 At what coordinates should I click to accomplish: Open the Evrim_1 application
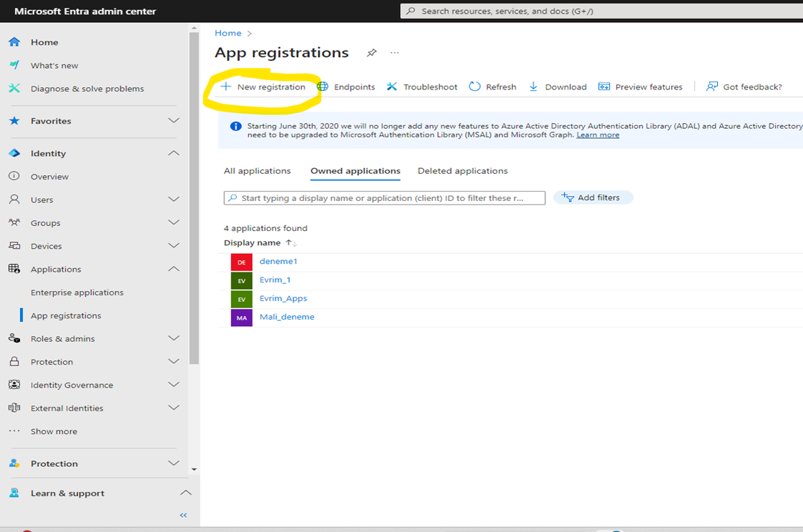coord(275,280)
